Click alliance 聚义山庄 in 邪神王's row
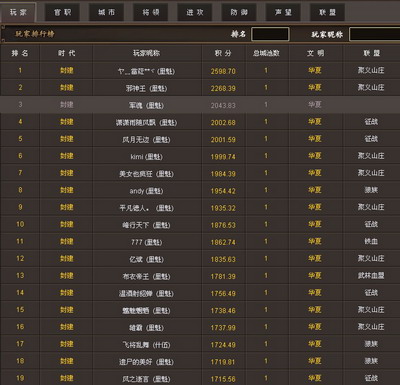The image size is (400, 385). [x=371, y=87]
